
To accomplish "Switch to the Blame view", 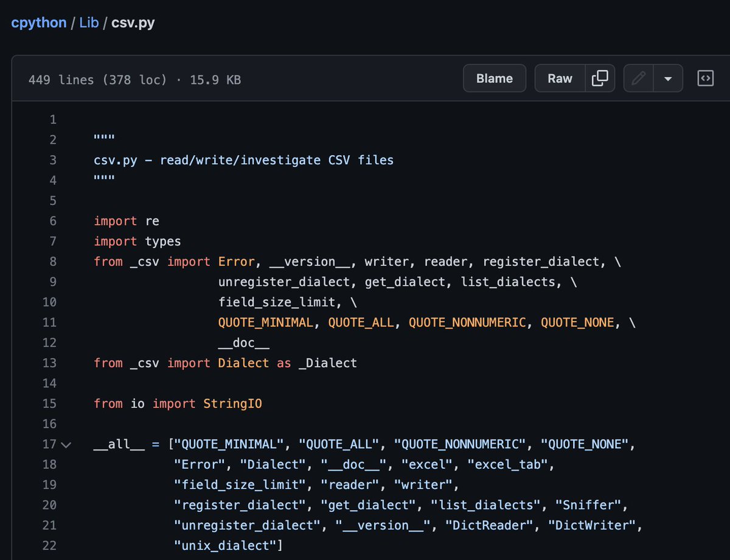I will point(494,78).
